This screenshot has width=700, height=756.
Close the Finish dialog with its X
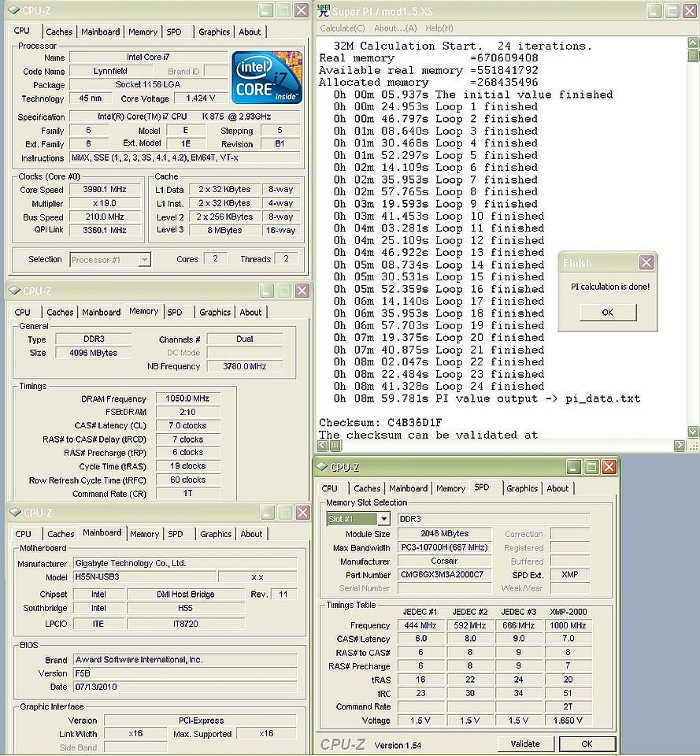pyautogui.click(x=646, y=262)
